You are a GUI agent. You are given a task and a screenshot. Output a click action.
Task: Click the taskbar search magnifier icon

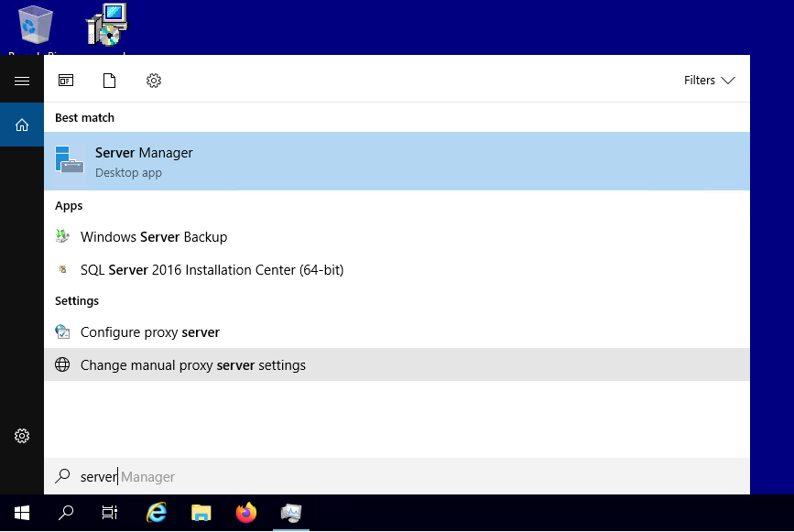[x=66, y=513]
